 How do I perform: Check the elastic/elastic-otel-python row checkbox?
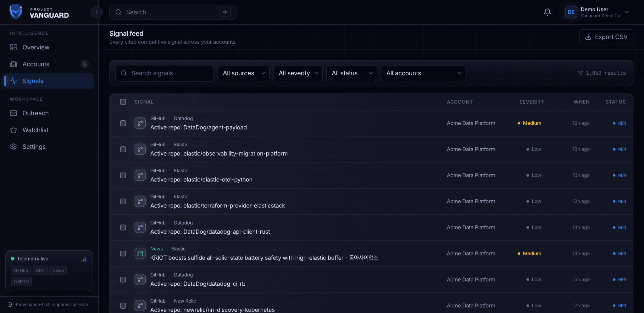(123, 175)
